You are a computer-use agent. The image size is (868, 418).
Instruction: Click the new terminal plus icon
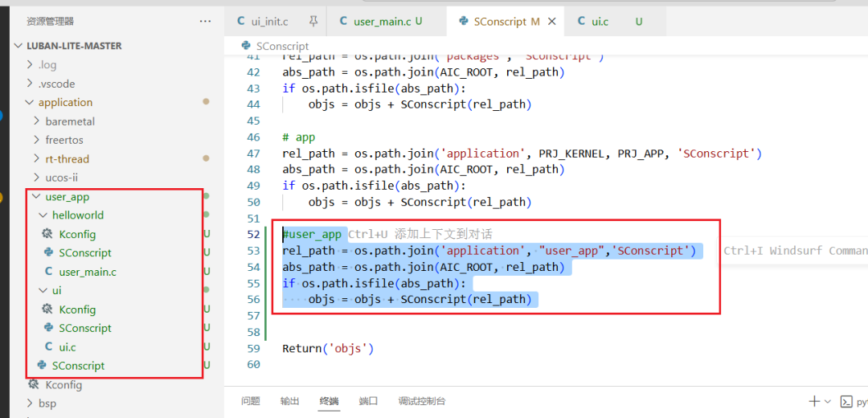(x=813, y=401)
